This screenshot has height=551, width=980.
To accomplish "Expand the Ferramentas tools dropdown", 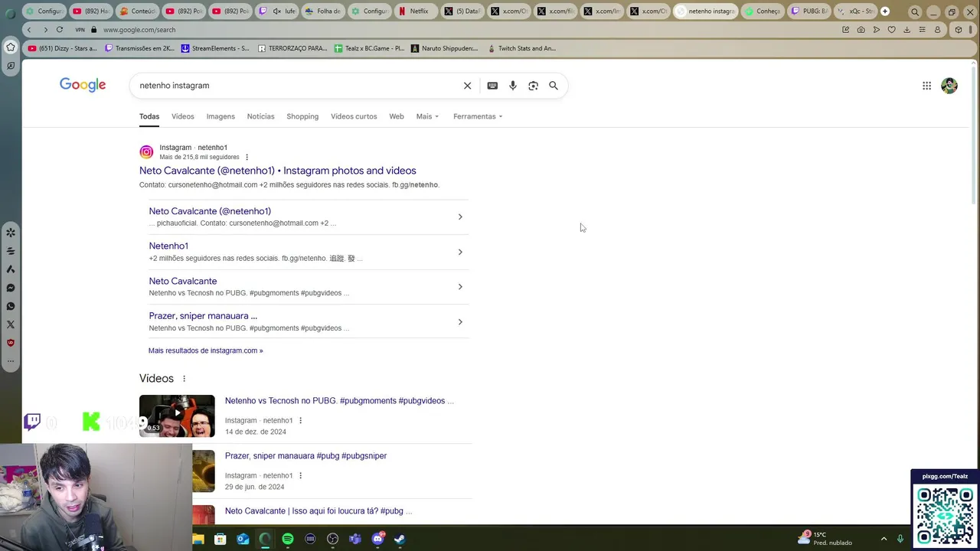I will pyautogui.click(x=478, y=116).
